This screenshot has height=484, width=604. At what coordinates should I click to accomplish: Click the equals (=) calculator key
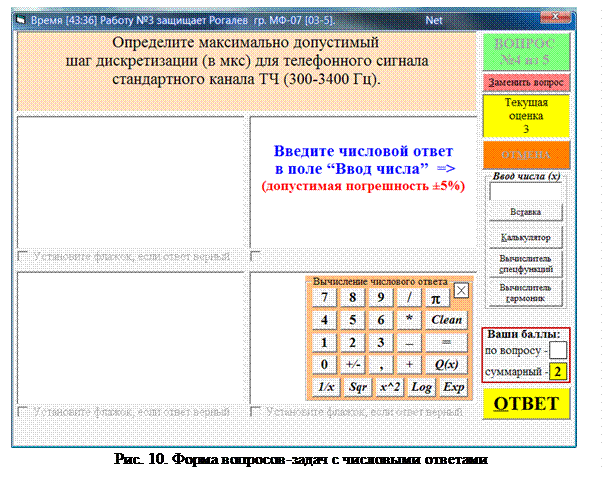tap(446, 342)
